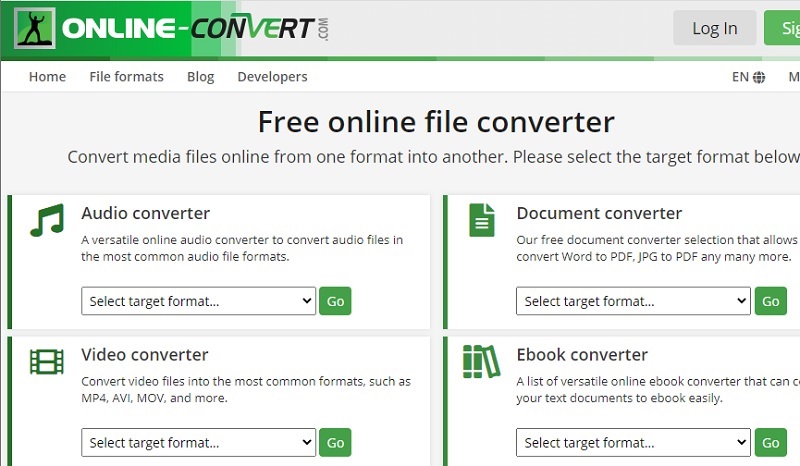The height and width of the screenshot is (466, 800).
Task: Click Go next to the Document converter dropdown
Action: pyautogui.click(x=770, y=301)
